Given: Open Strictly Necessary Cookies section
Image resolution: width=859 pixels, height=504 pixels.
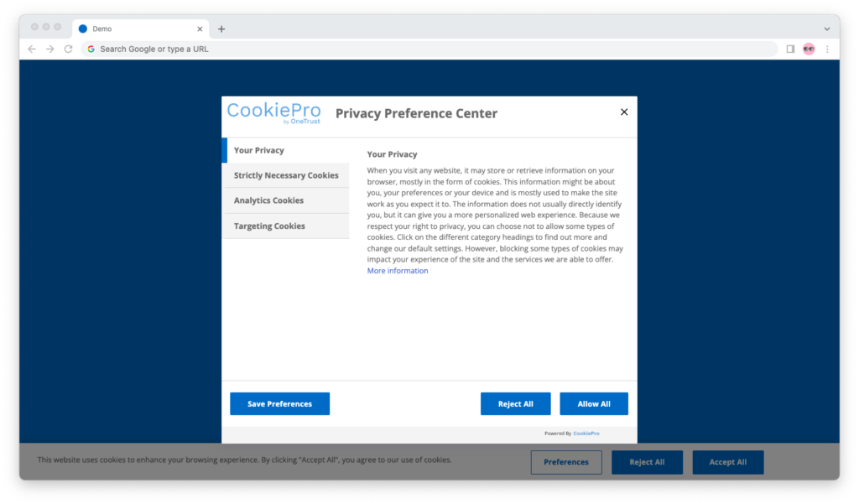Looking at the screenshot, I should 285,175.
